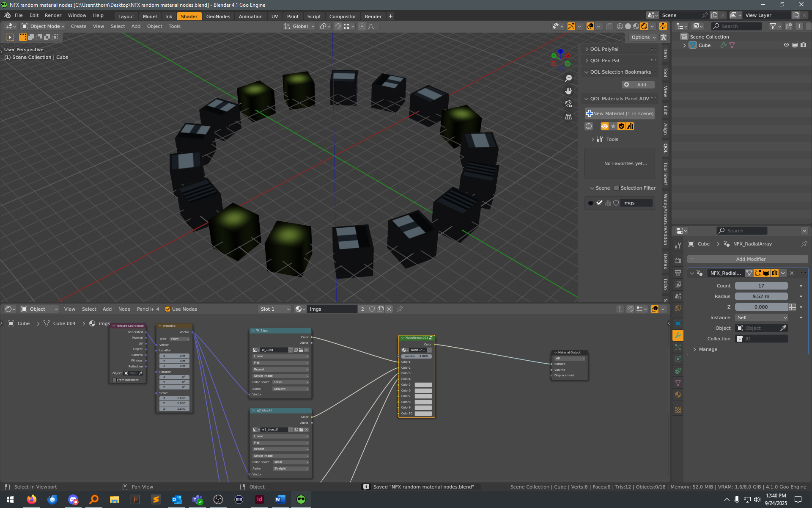Viewport: 812px width, 508px height.
Task: Open the Object Data (mesh) properties tab
Action: point(678,383)
